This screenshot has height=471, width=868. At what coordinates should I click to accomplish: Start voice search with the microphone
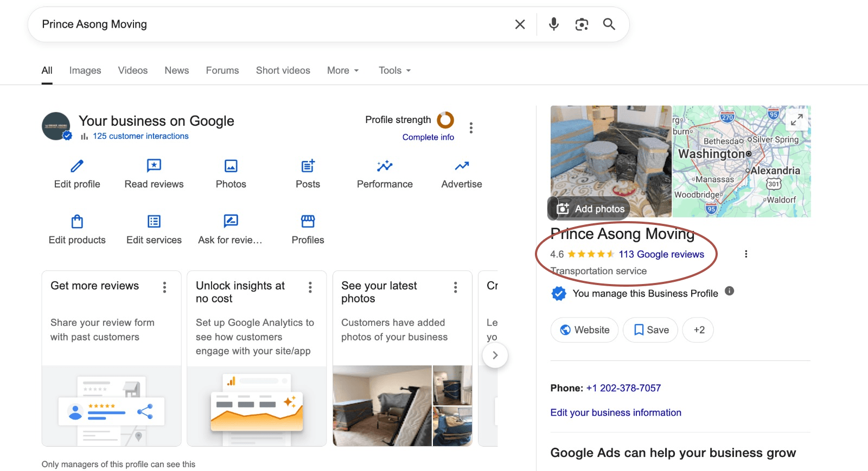[553, 24]
